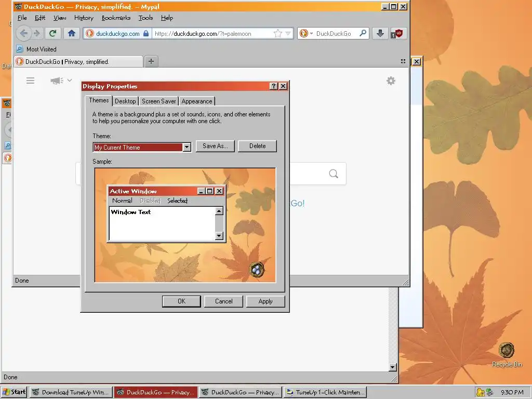532x399 pixels.
Task: Click the megaphone announcements icon
Action: click(x=57, y=81)
